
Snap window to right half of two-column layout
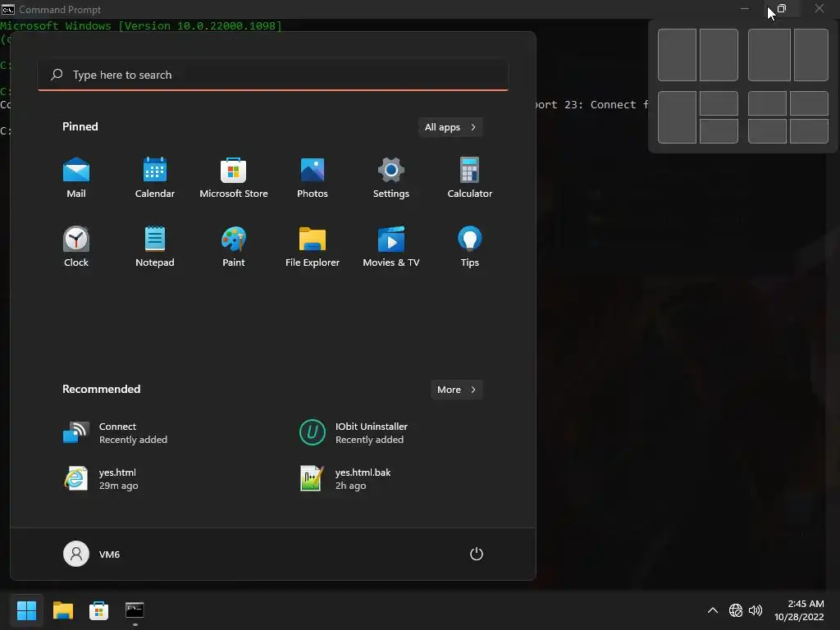coord(719,55)
